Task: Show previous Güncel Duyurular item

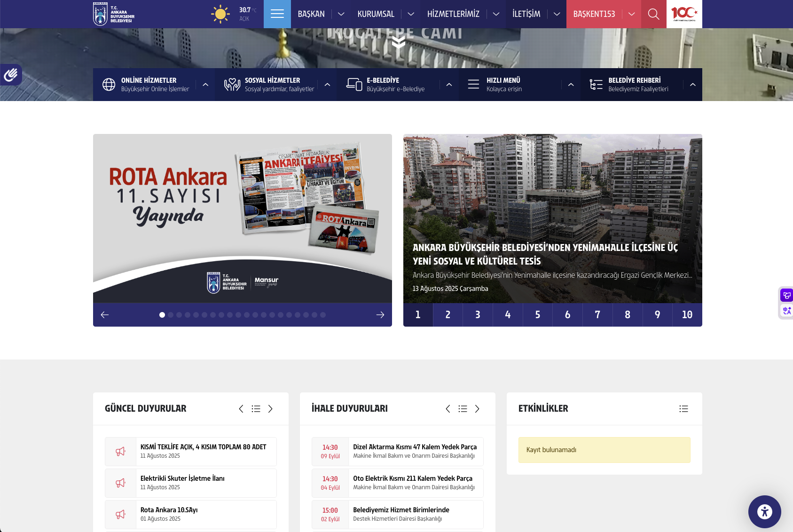Action: coord(241,409)
